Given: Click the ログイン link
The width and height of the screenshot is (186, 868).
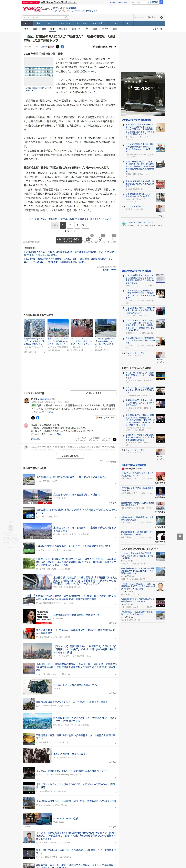Looking at the screenshot, I should tap(57, 11).
